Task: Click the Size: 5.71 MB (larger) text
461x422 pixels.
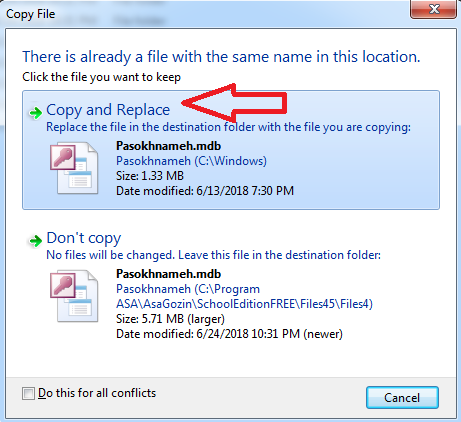Action: pos(170,319)
